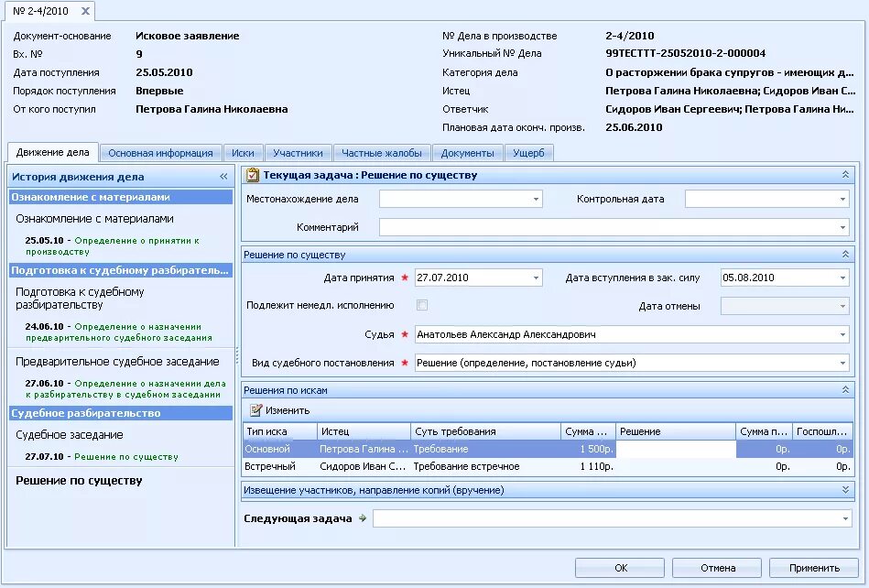Click Требование встречное cell

(x=485, y=466)
